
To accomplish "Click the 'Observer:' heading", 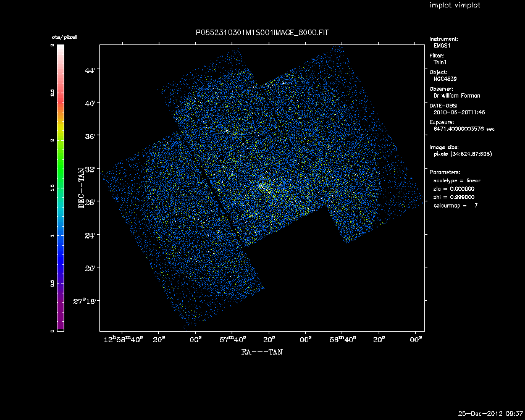I will tap(441, 89).
